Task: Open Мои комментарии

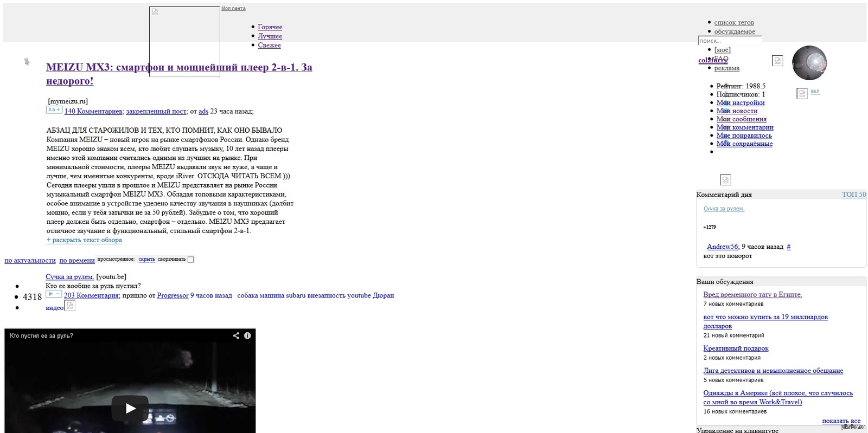Action: [745, 127]
